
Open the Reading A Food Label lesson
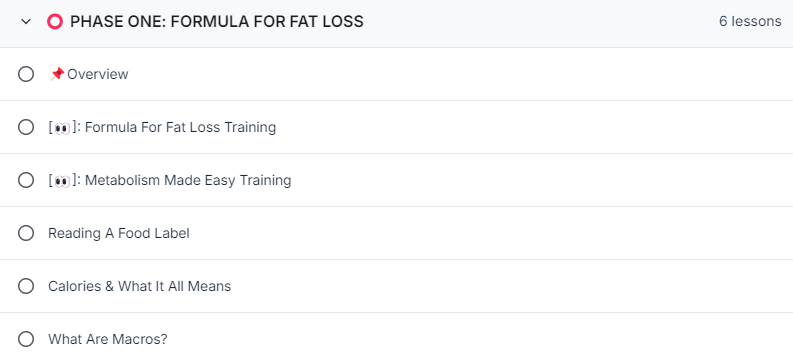[119, 234]
